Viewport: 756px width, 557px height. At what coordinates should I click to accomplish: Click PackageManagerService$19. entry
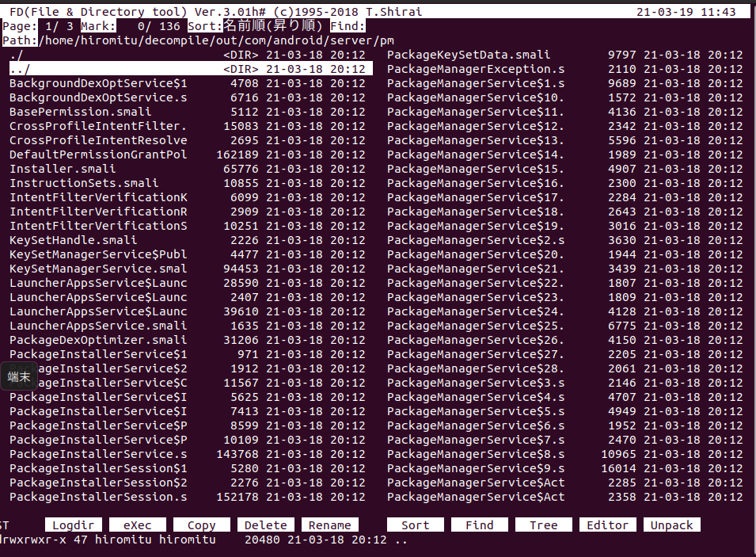coord(565,225)
